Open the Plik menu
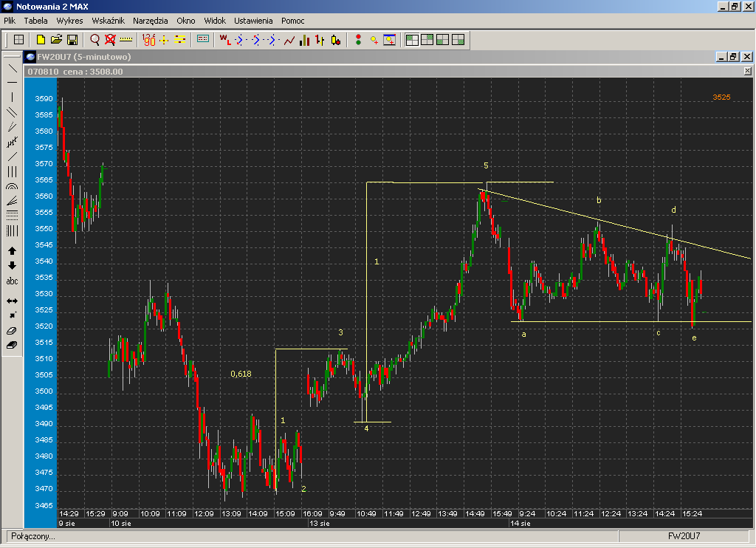The width and height of the screenshot is (756, 548). click(10, 21)
